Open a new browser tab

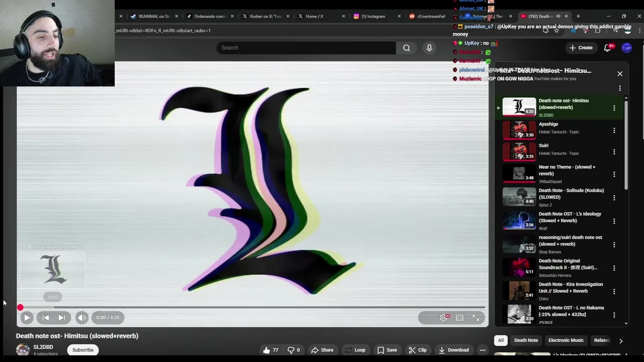click(x=578, y=16)
